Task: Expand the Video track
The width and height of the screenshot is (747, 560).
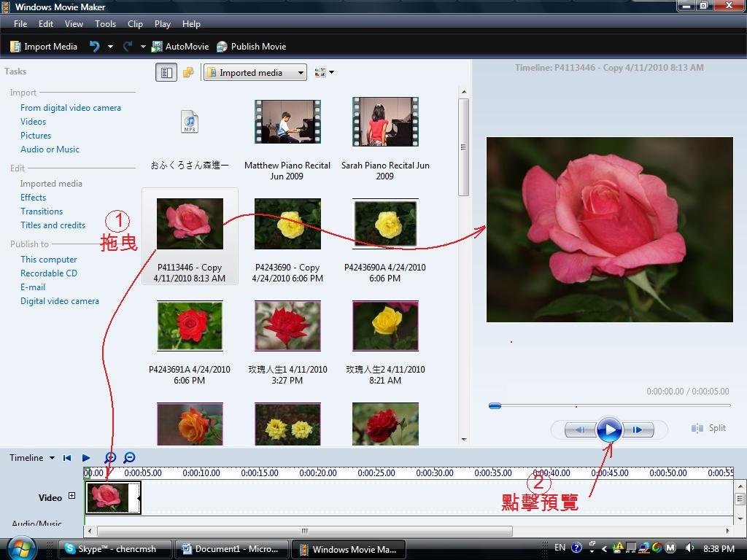Action: tap(72, 495)
